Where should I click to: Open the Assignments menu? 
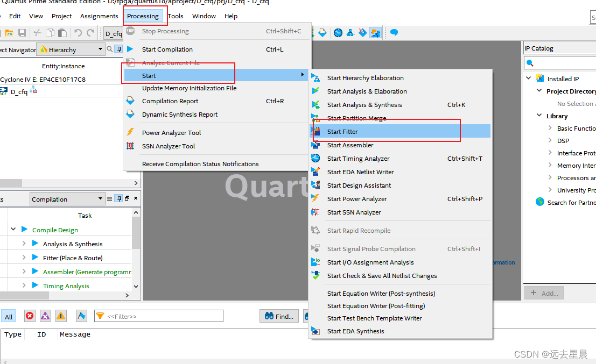(99, 16)
